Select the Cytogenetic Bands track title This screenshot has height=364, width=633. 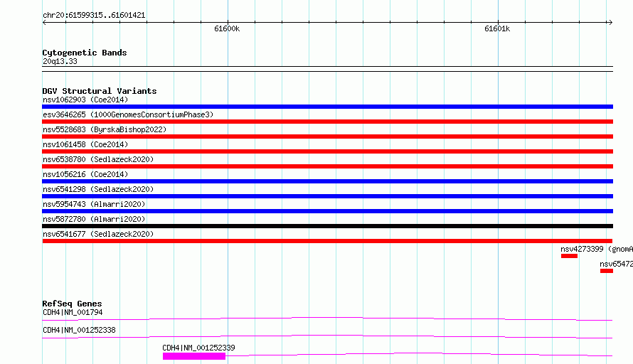[85, 53]
